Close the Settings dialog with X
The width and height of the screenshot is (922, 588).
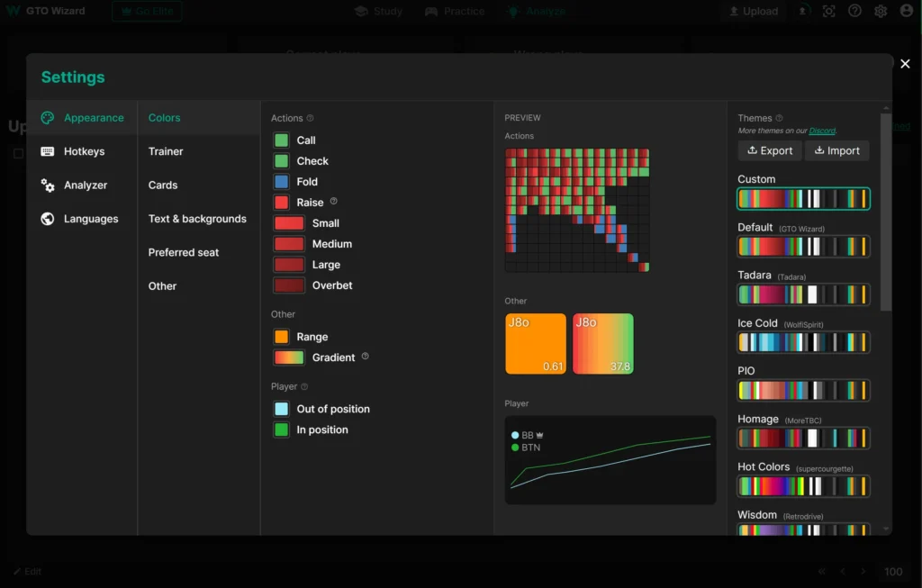click(x=905, y=64)
